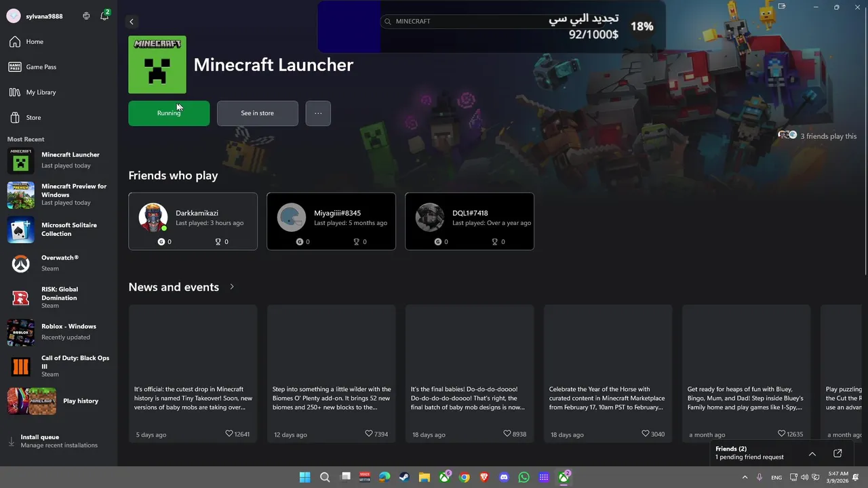
Task: Open the more options ellipsis button
Action: point(318,113)
